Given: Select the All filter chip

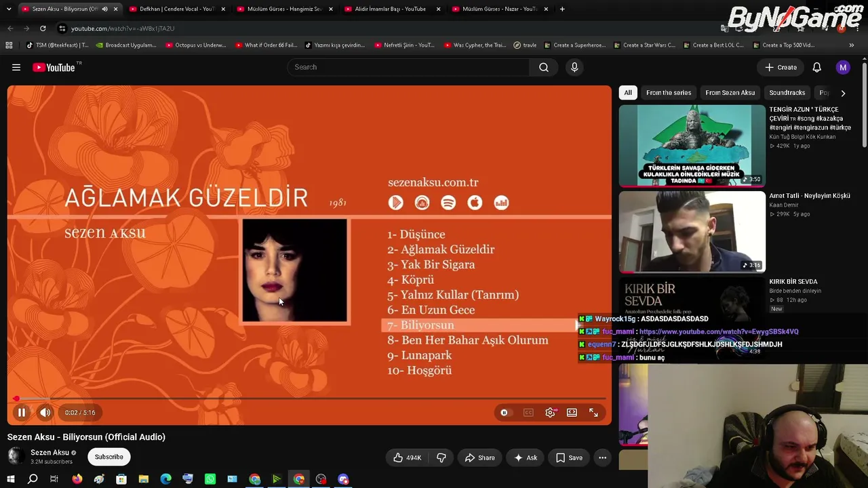Looking at the screenshot, I should (628, 93).
